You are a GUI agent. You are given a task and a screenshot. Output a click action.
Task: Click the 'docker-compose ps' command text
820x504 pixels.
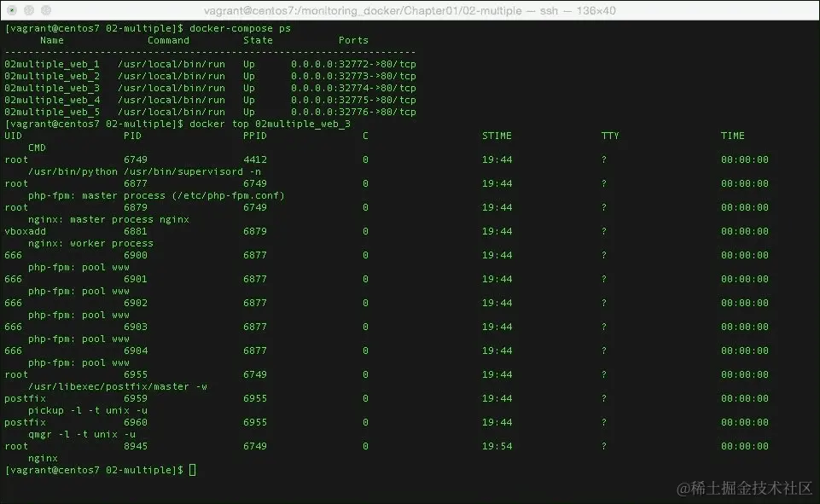[240, 28]
